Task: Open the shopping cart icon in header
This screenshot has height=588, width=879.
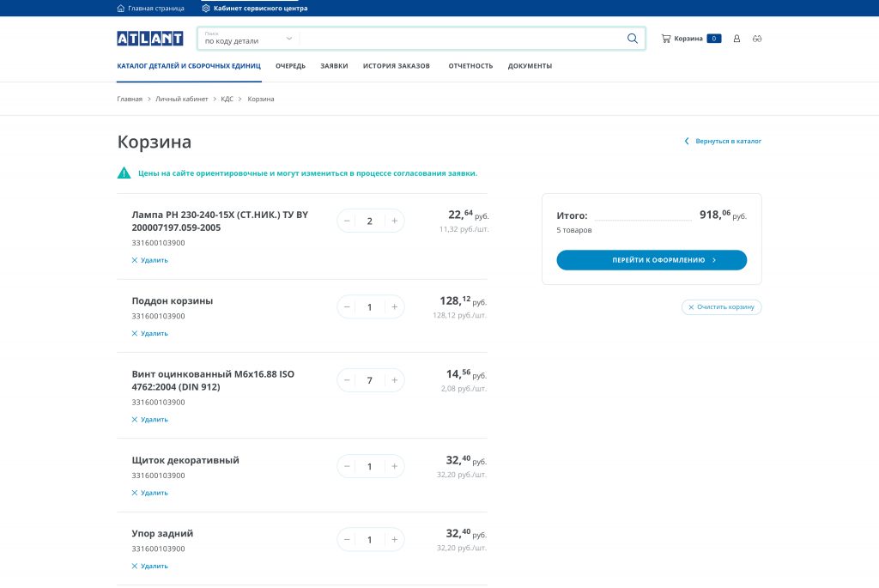Action: coord(666,39)
